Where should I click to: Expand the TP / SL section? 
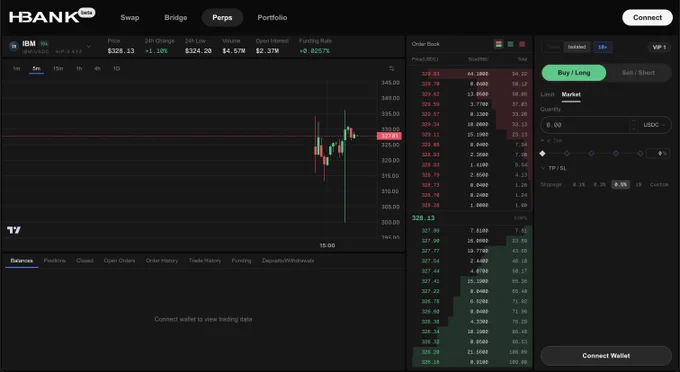tap(554, 168)
